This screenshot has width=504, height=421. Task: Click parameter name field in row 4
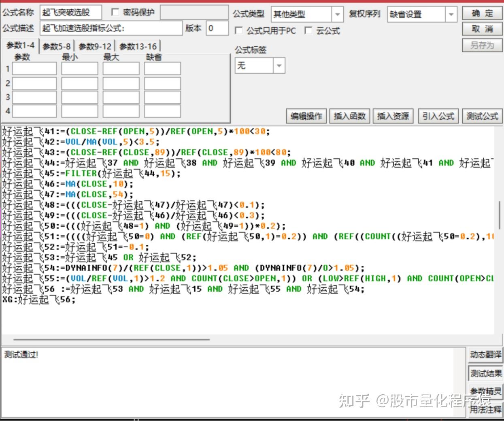click(x=34, y=111)
